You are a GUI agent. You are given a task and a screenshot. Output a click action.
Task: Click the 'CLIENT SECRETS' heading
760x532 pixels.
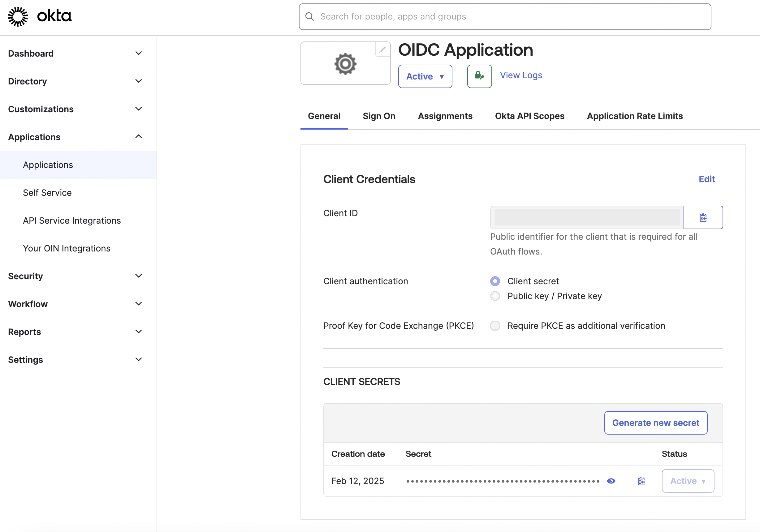(x=361, y=382)
